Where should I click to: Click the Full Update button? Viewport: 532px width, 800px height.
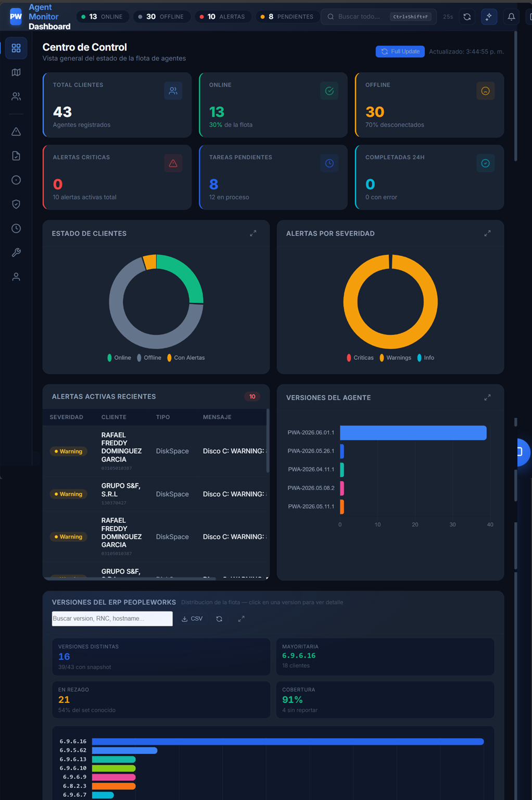[400, 52]
